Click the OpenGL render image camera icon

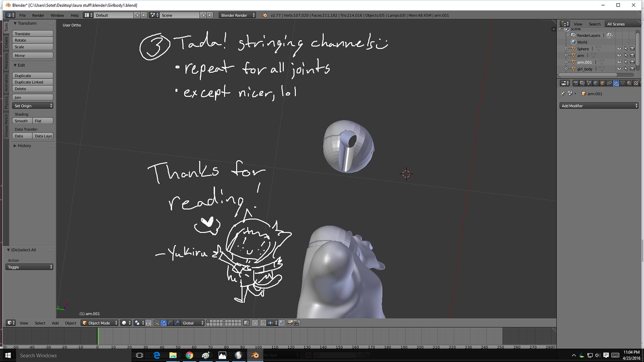click(290, 323)
